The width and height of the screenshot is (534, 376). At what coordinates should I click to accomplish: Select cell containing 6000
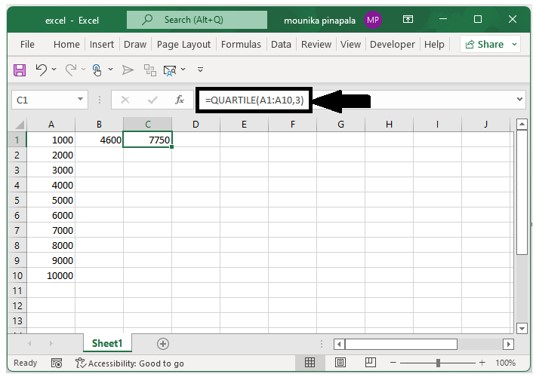tap(51, 215)
